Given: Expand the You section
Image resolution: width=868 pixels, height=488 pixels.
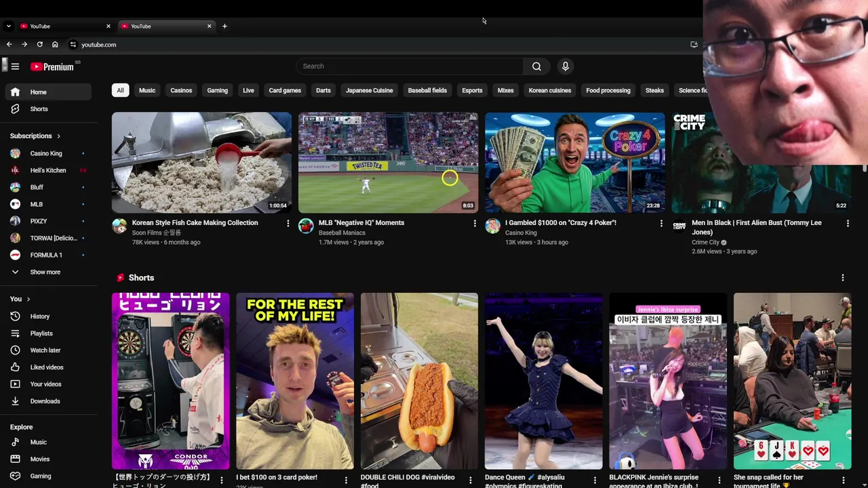Looking at the screenshot, I should (20, 299).
